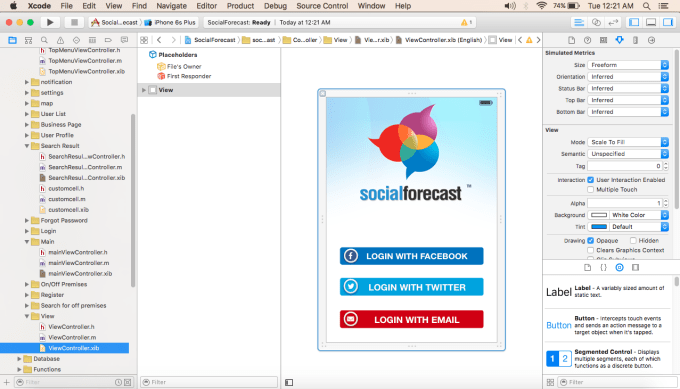The image size is (680, 389).
Task: Open the Status Bar dropdown
Action: 628,88
